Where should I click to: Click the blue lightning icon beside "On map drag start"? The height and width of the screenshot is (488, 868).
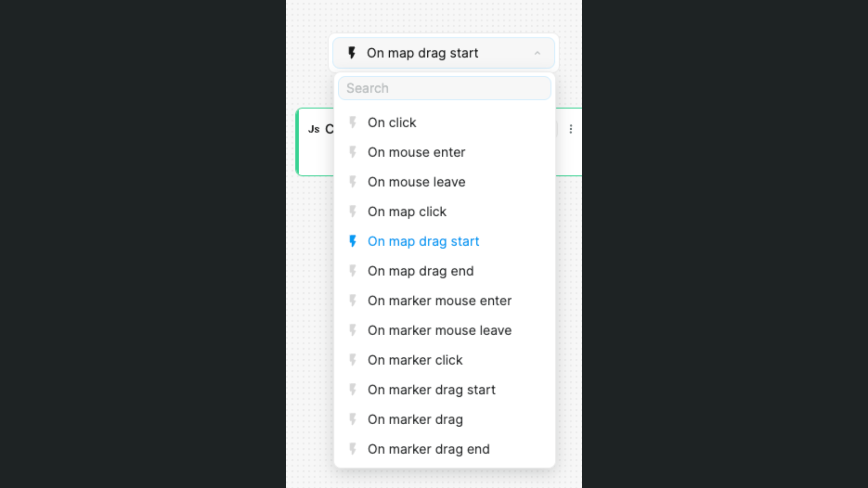pos(353,241)
